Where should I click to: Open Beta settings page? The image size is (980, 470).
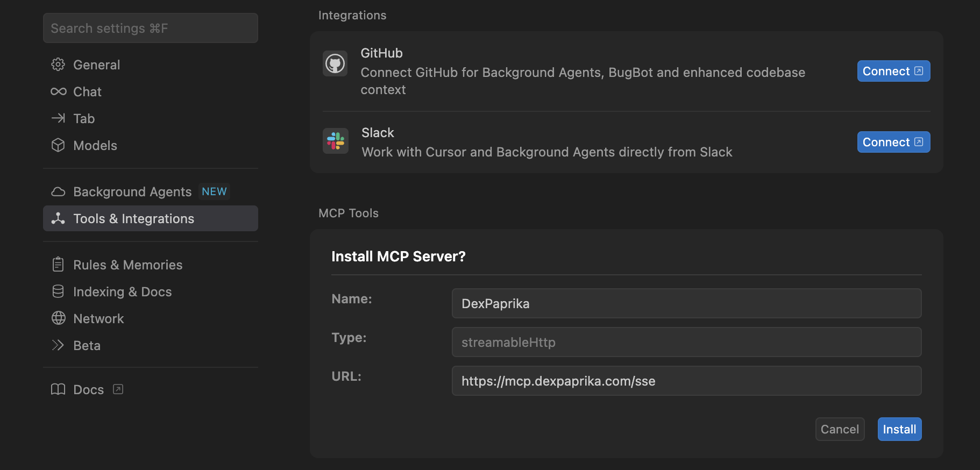[151, 345]
